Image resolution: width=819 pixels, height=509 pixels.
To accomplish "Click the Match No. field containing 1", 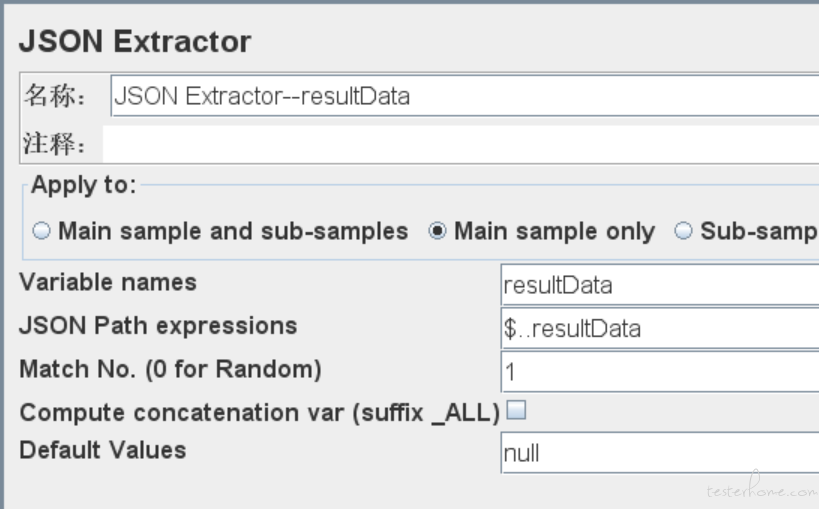I will (x=660, y=372).
